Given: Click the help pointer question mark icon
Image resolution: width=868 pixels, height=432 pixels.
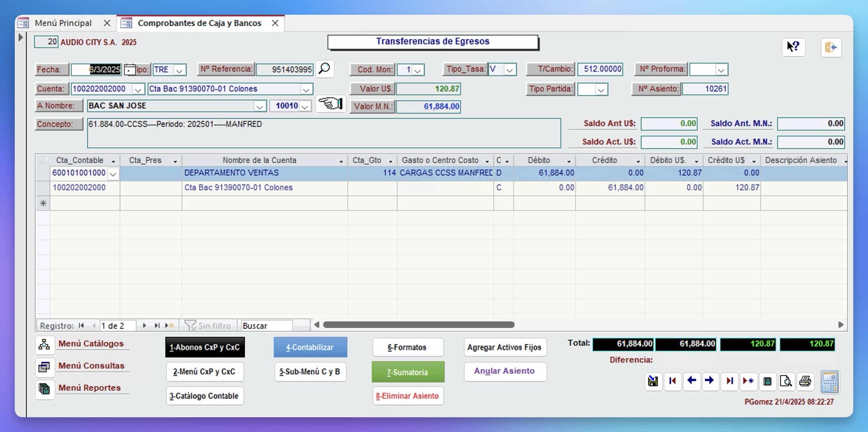Looking at the screenshot, I should point(793,47).
